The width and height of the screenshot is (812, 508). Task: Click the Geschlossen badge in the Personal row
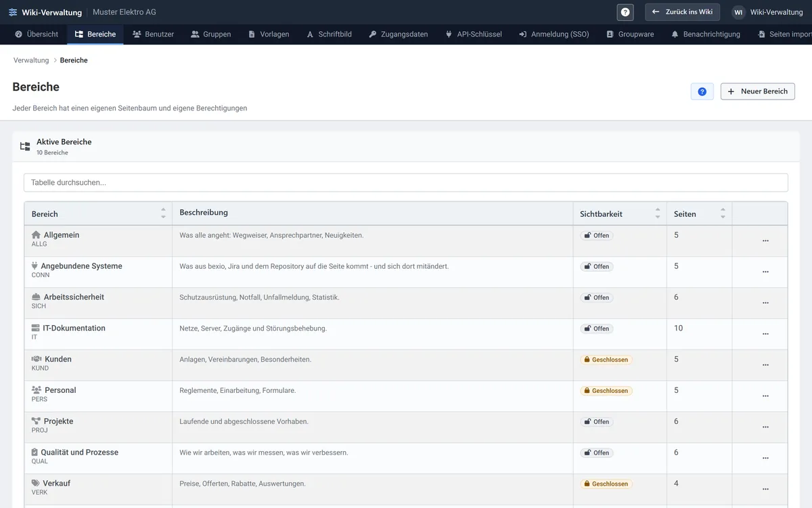click(606, 391)
